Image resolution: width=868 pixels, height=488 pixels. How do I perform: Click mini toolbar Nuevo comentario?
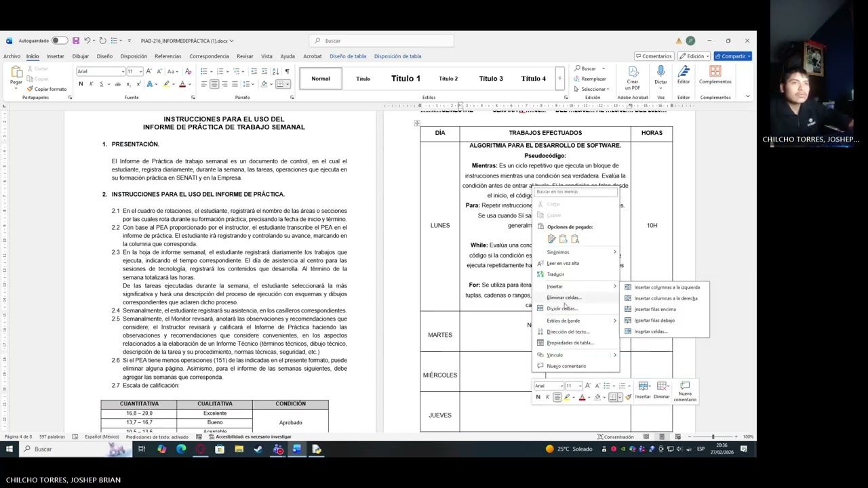click(x=685, y=391)
